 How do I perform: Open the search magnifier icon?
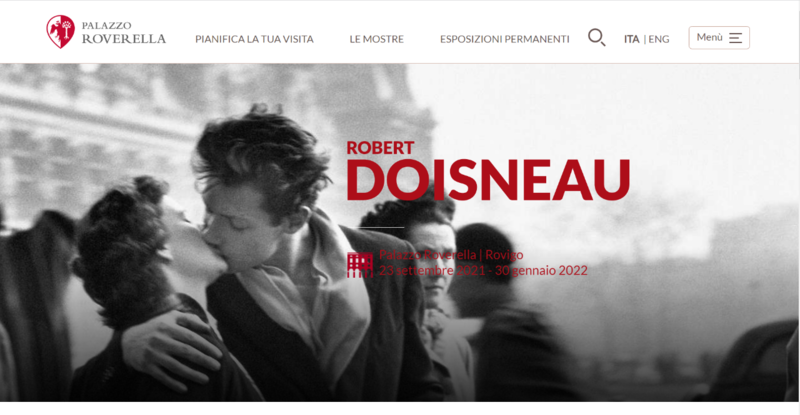[596, 38]
